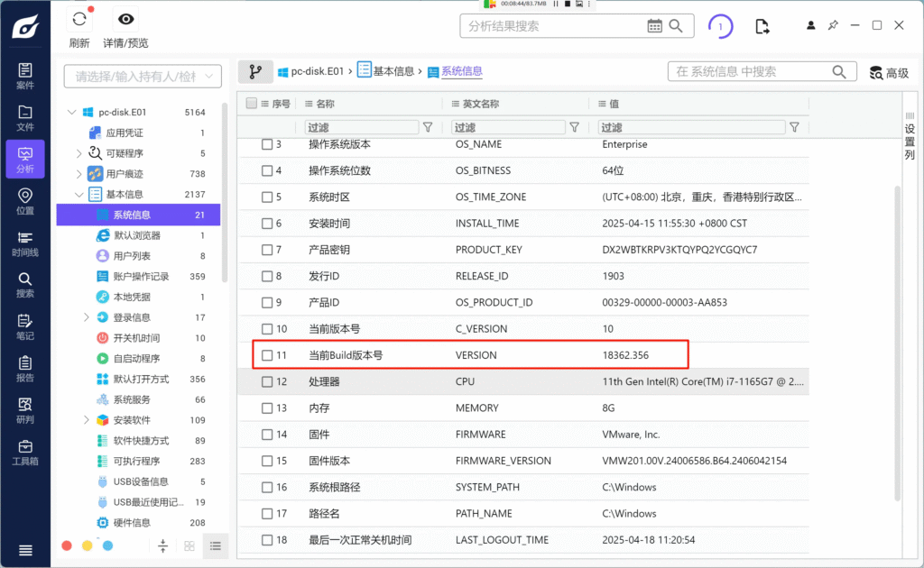This screenshot has height=568, width=924.
Task: Tick the checkbox for row 12 处理器
Action: [x=267, y=381]
